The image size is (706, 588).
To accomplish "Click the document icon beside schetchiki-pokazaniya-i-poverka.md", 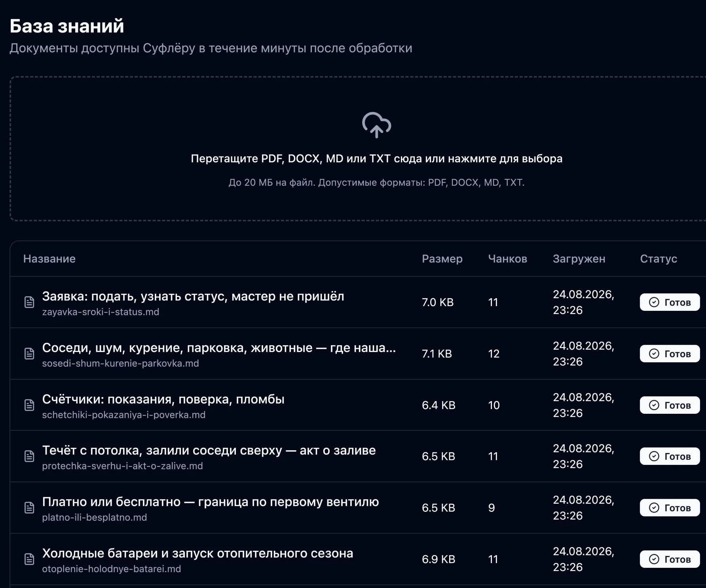I will (29, 405).
